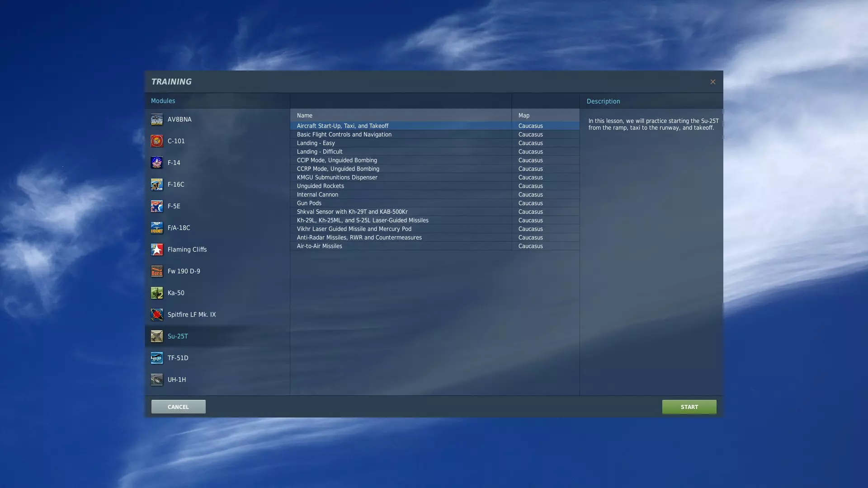Click the F-14 module icon
This screenshot has width=868, height=488.
[157, 163]
